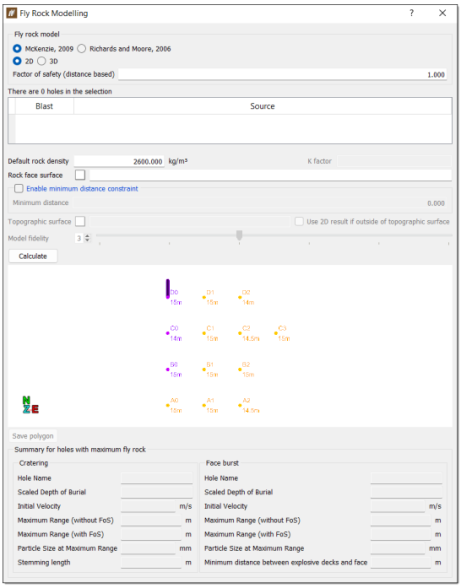Pick the A0 blast hole dot
This screenshot has height=588, width=461.
167,405
